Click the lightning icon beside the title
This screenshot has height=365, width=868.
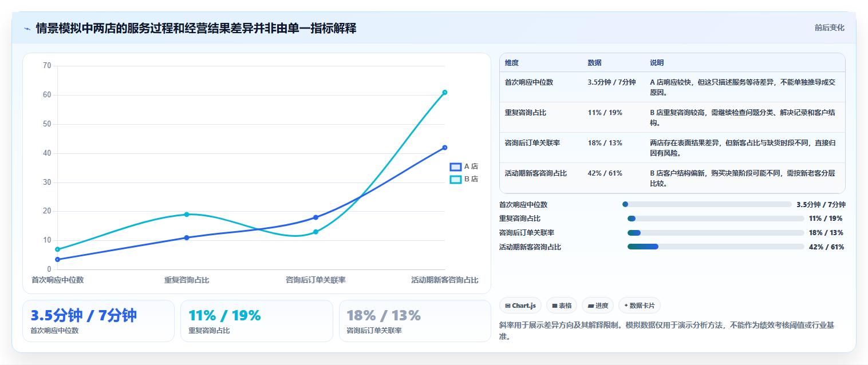[27, 29]
